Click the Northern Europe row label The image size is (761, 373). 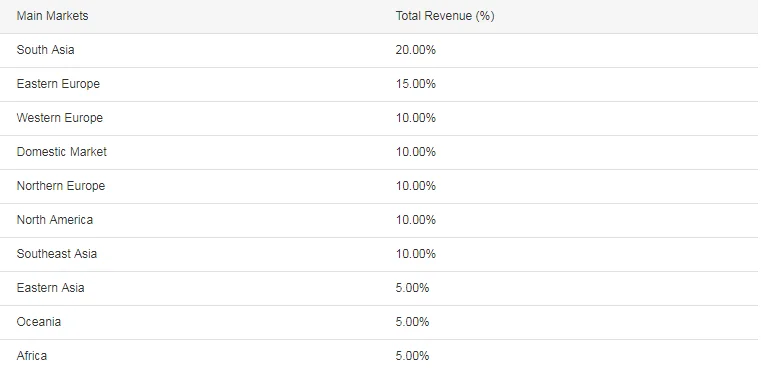pos(61,186)
